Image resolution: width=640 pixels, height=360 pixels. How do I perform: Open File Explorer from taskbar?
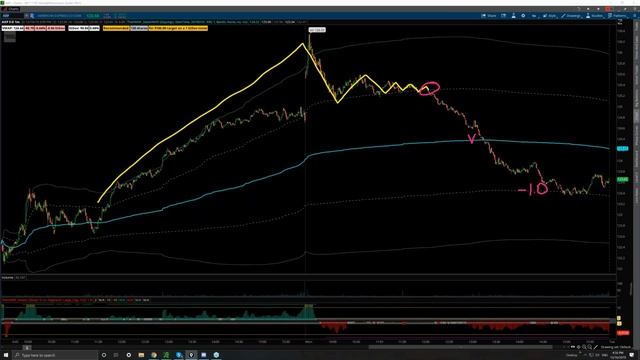[x=141, y=355]
